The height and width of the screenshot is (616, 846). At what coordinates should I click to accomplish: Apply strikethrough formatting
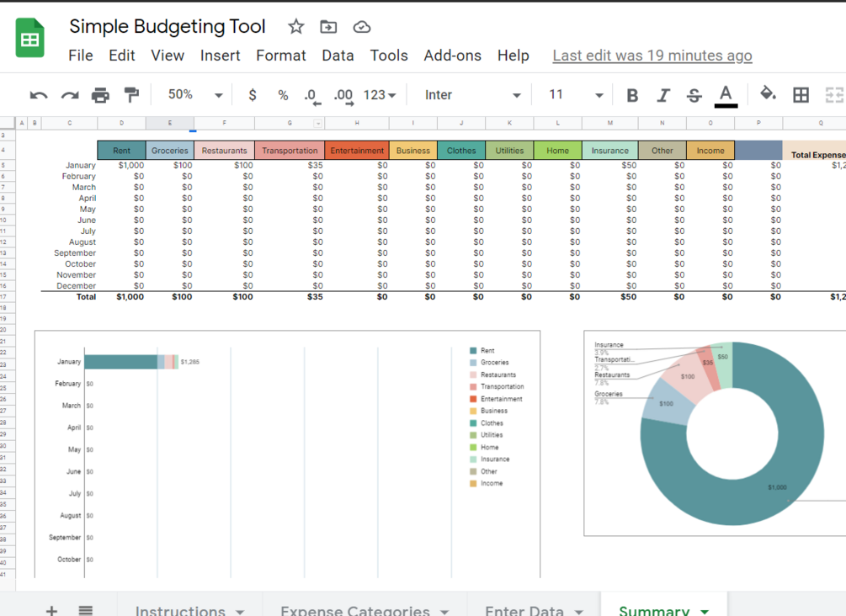[694, 95]
